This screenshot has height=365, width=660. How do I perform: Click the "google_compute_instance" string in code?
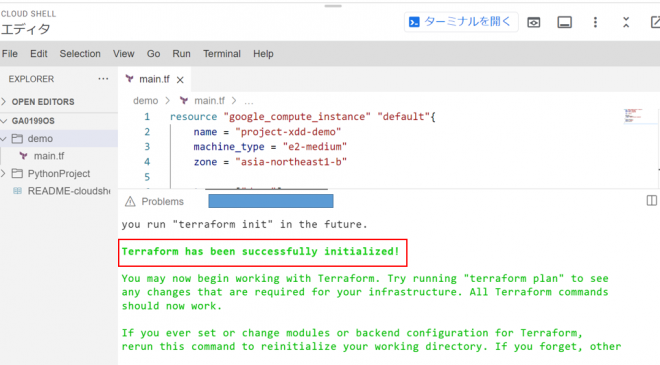297,117
